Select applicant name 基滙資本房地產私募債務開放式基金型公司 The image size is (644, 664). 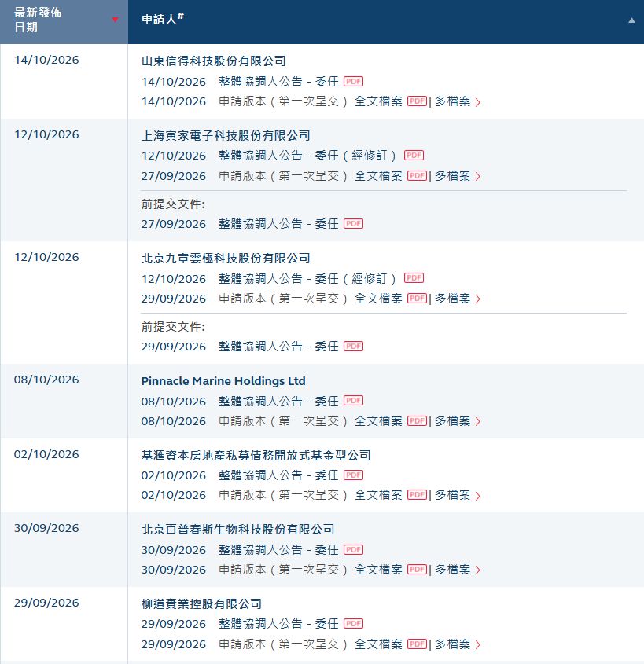coord(256,456)
